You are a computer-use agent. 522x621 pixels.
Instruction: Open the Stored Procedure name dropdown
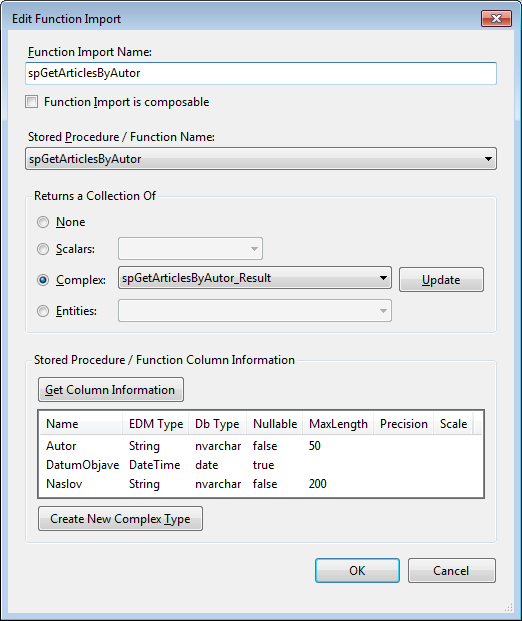point(261,159)
